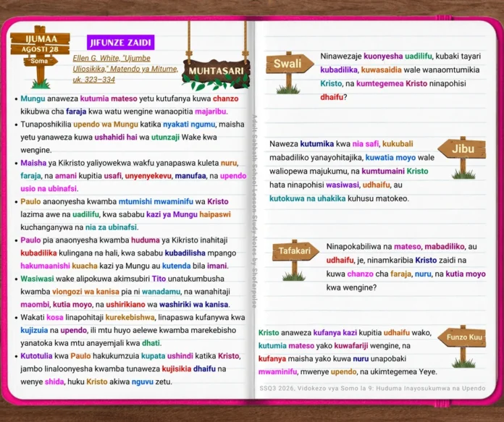Click 'kutokuwa na uhakika' text
504x422 pixels.
tap(308, 198)
